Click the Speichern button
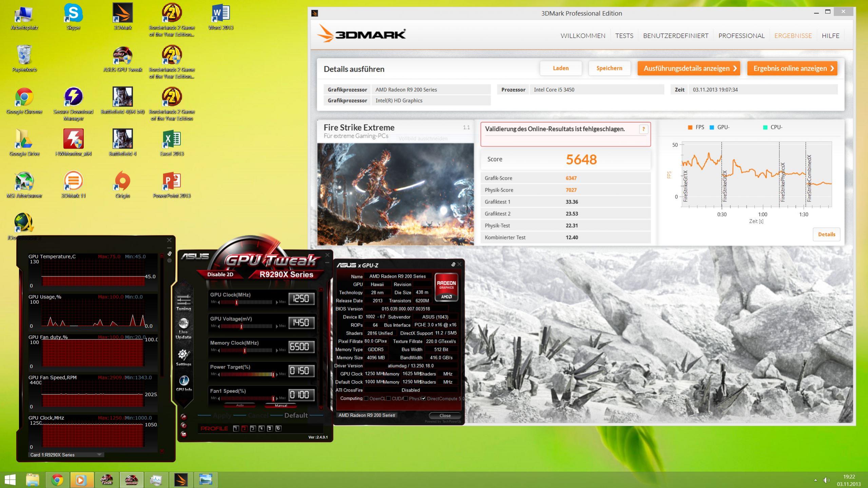The width and height of the screenshot is (868, 488). click(609, 68)
